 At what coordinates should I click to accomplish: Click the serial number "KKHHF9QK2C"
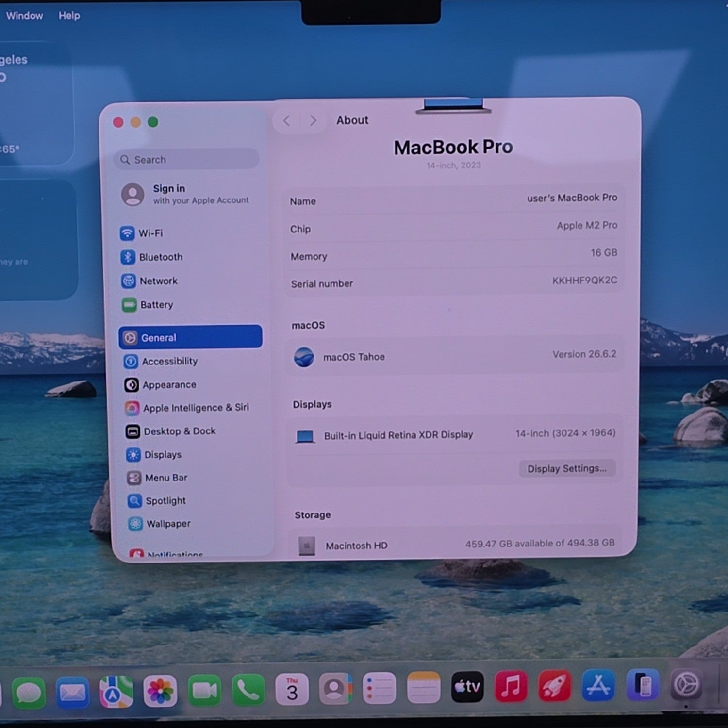584,281
